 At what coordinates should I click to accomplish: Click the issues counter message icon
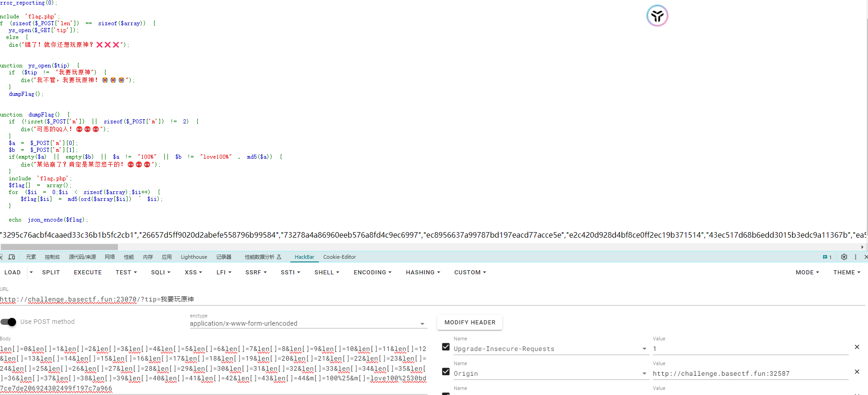click(827, 257)
